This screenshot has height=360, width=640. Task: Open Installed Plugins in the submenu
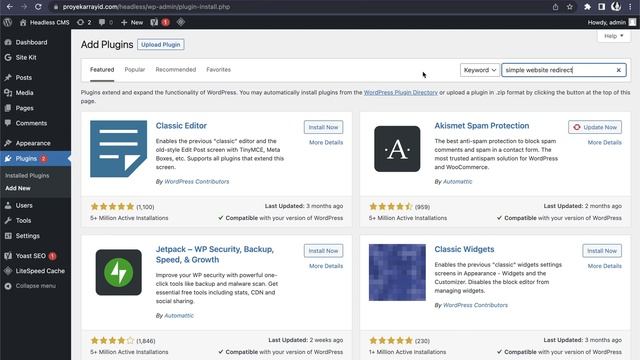[27, 176]
